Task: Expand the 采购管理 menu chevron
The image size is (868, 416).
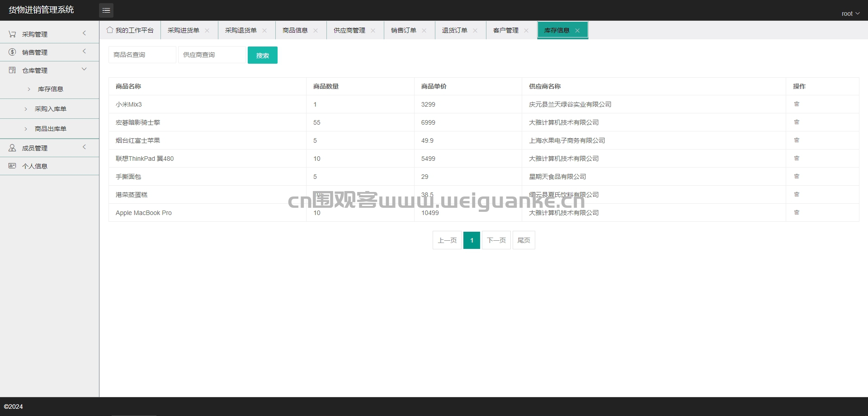Action: point(84,33)
